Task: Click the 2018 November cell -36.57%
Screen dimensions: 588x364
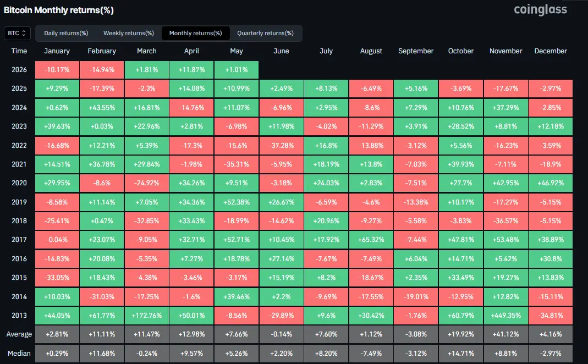Action: coord(505,221)
